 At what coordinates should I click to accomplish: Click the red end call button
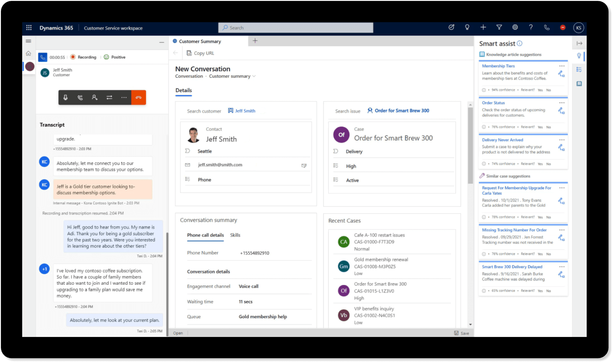[139, 98]
